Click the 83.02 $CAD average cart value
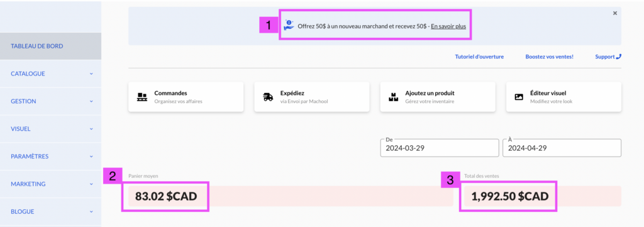Viewport: 644px width, 227px height. click(x=166, y=196)
